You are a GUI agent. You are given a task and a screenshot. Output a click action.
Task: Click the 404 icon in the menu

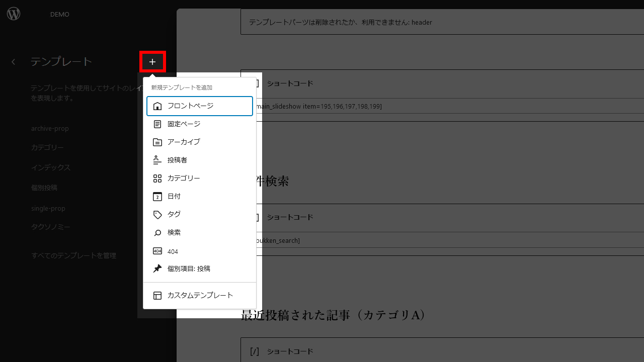pos(157,251)
